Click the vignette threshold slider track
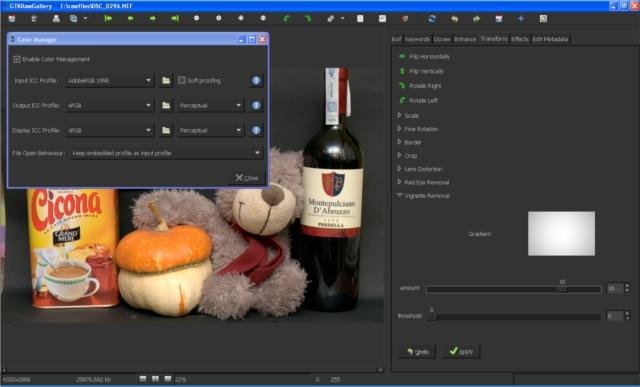This screenshot has width=640, height=387. point(513,316)
